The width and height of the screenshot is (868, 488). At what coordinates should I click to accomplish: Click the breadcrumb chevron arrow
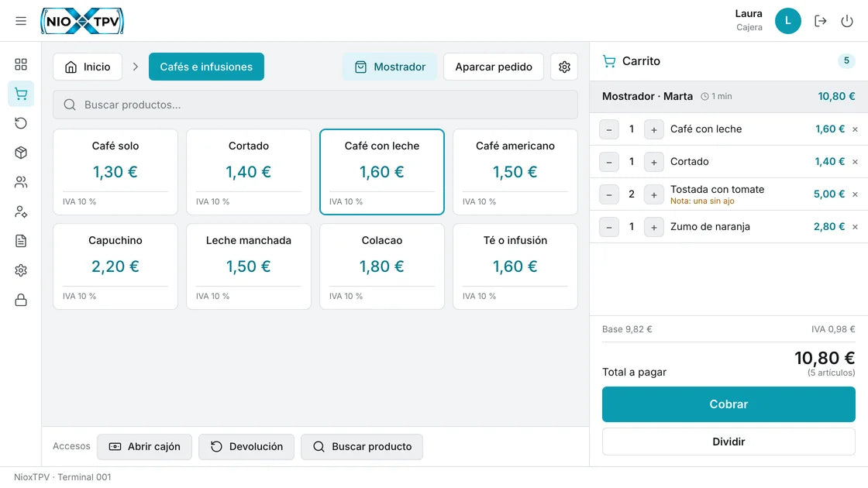(x=136, y=67)
